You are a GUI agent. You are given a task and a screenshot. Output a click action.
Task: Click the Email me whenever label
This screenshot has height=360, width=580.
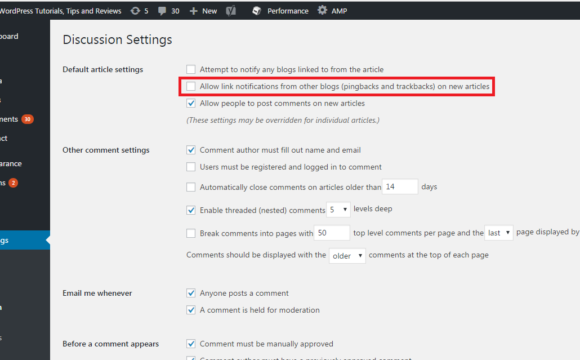pos(97,293)
